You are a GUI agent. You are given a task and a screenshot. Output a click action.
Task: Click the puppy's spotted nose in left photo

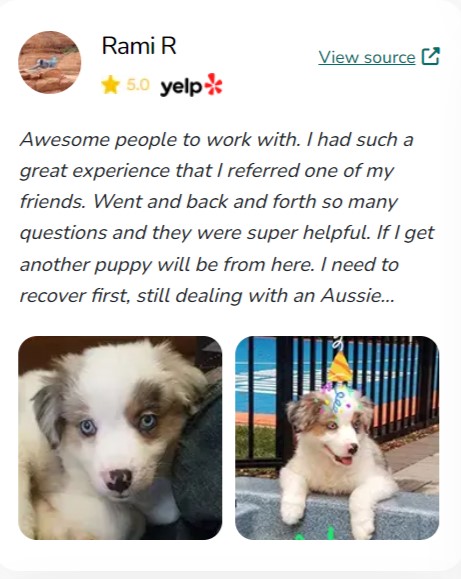pyautogui.click(x=118, y=480)
